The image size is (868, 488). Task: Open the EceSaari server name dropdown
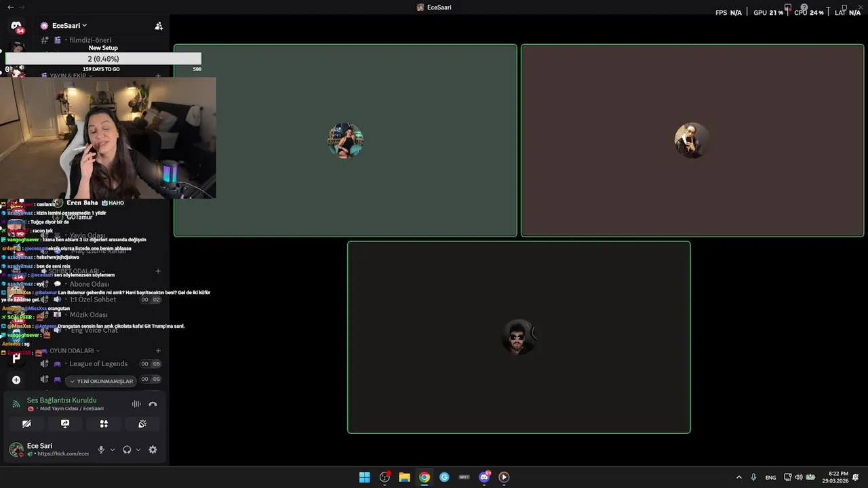click(x=68, y=26)
